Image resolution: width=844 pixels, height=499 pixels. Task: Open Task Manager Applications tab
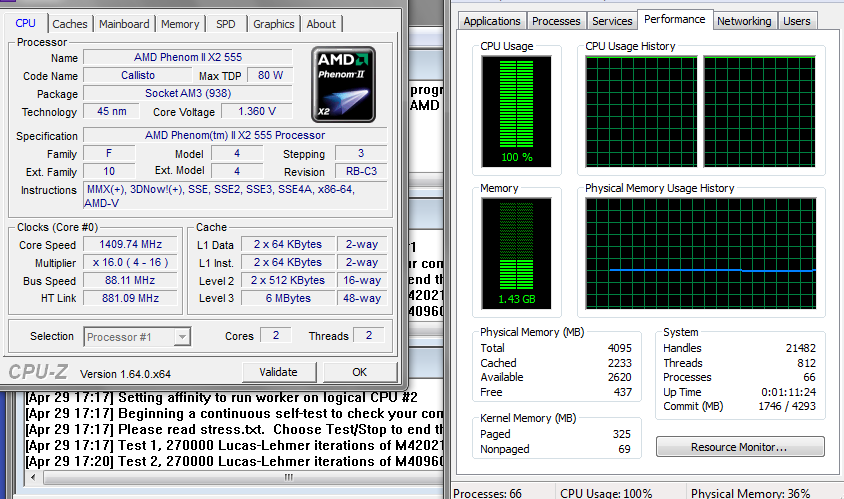click(492, 21)
